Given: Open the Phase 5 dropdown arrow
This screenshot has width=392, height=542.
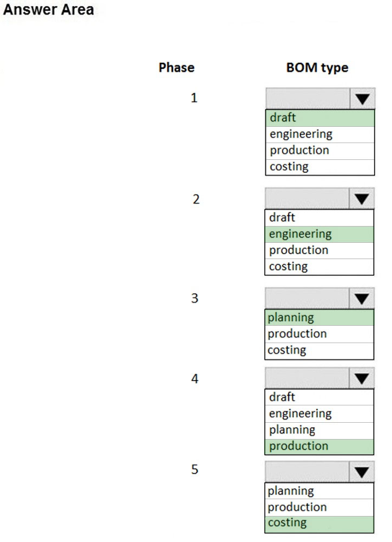Looking at the screenshot, I should click(x=362, y=472).
